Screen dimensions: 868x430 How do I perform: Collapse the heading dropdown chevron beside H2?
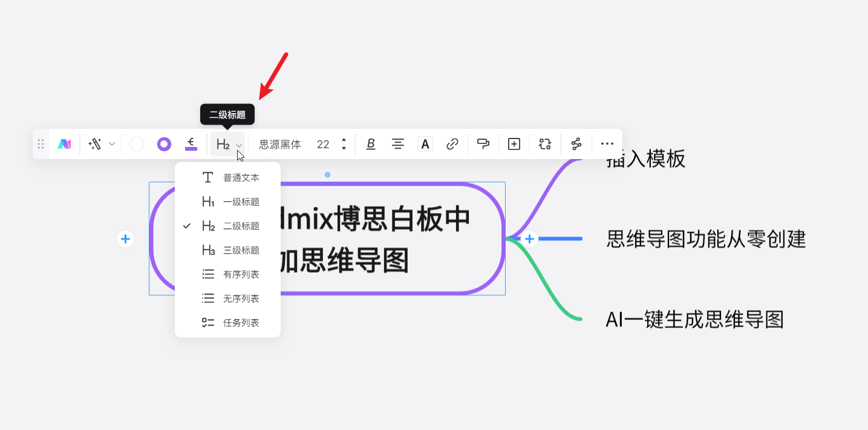pyautogui.click(x=239, y=145)
